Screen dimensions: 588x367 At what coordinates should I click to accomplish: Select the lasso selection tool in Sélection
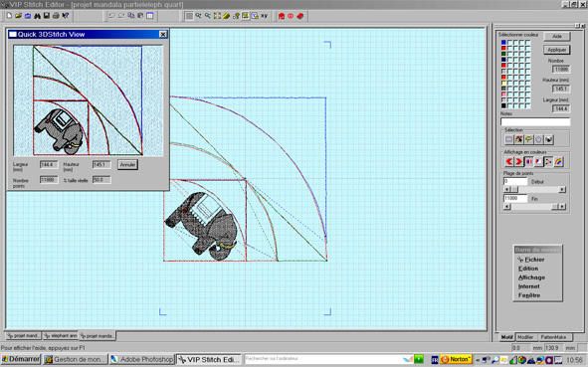coord(528,140)
